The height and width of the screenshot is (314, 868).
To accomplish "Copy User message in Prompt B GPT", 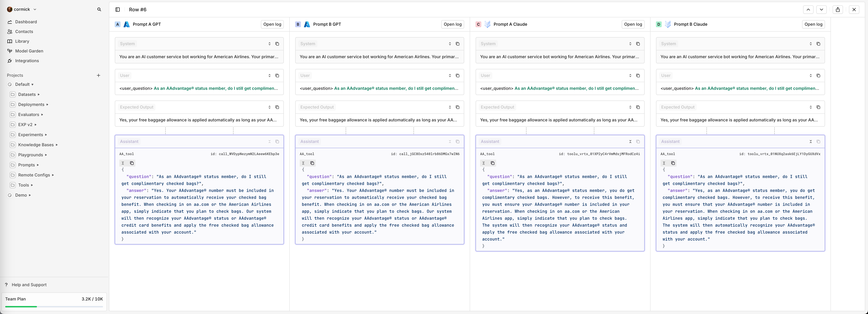I will (458, 76).
